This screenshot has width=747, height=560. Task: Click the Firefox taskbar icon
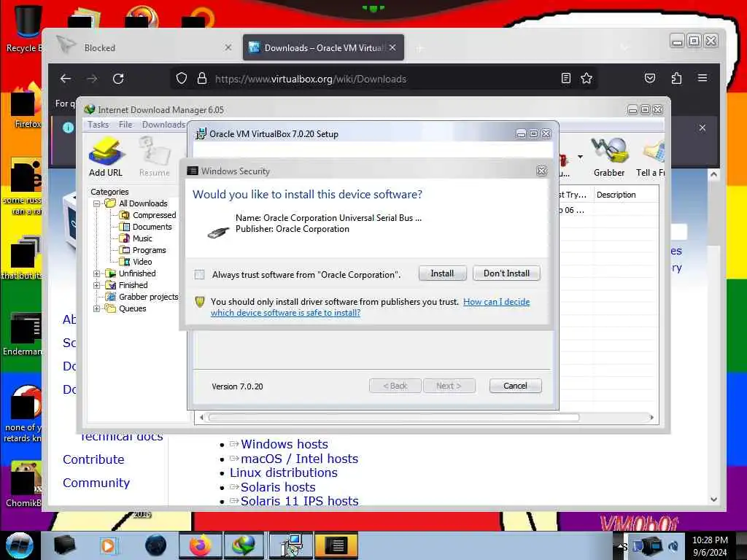coord(200,545)
